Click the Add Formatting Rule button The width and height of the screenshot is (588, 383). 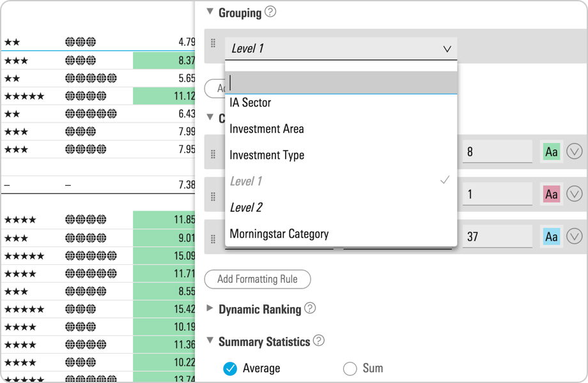click(257, 279)
